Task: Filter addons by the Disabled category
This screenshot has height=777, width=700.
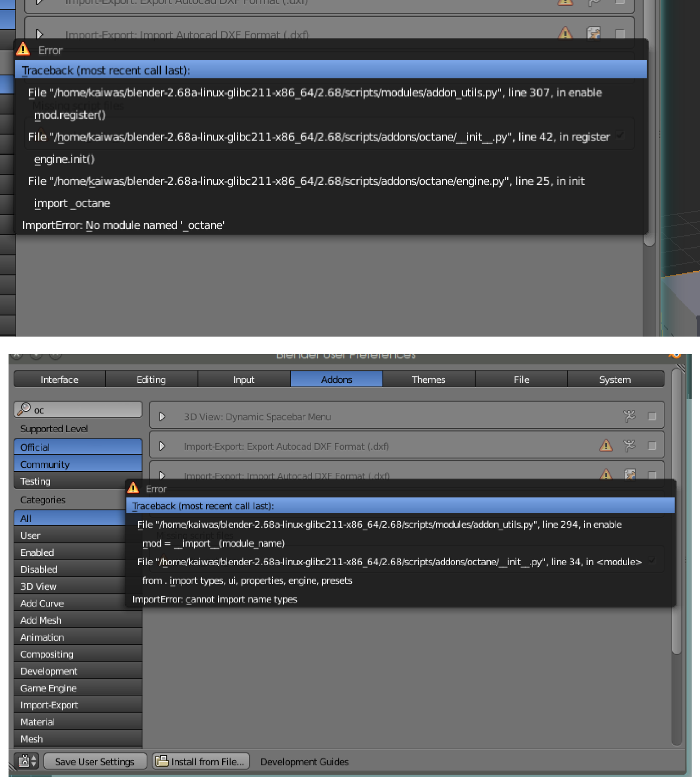Action: (x=70, y=569)
